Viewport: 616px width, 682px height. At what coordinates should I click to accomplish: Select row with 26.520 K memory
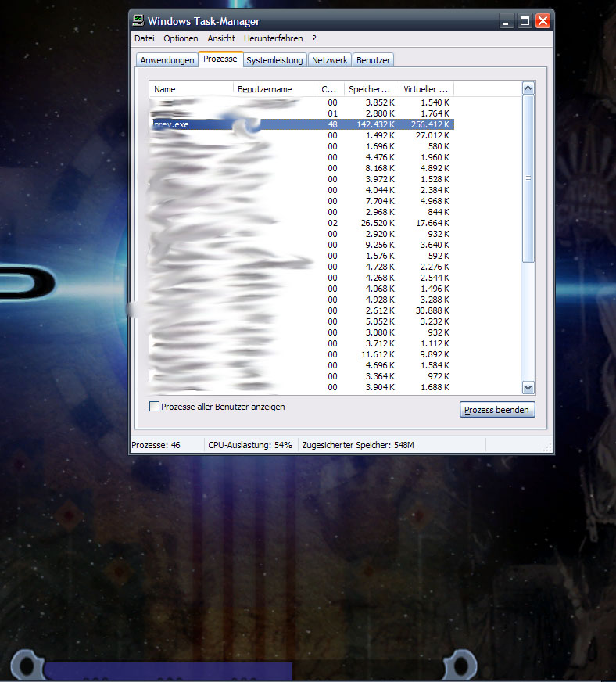pyautogui.click(x=302, y=223)
